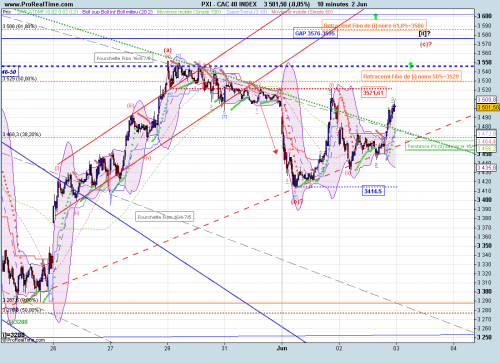500x363 pixels.
Task: Select the red 3521,81 level label
Action: click(x=374, y=93)
